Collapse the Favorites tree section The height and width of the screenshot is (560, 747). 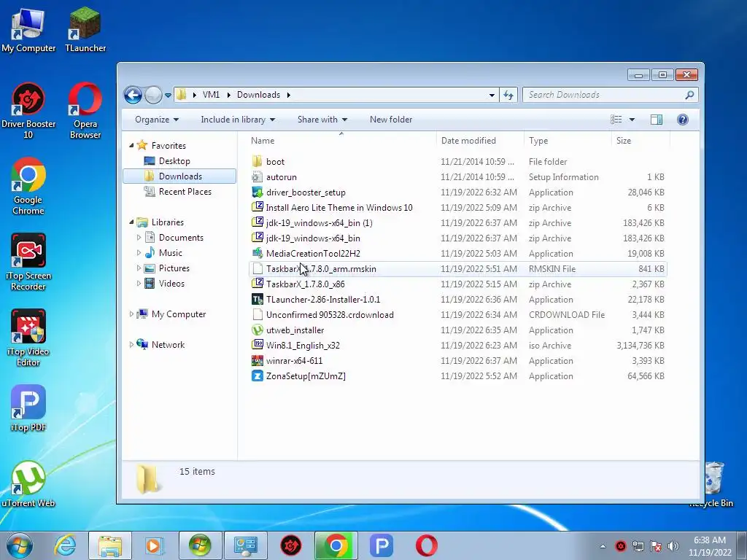pyautogui.click(x=131, y=145)
